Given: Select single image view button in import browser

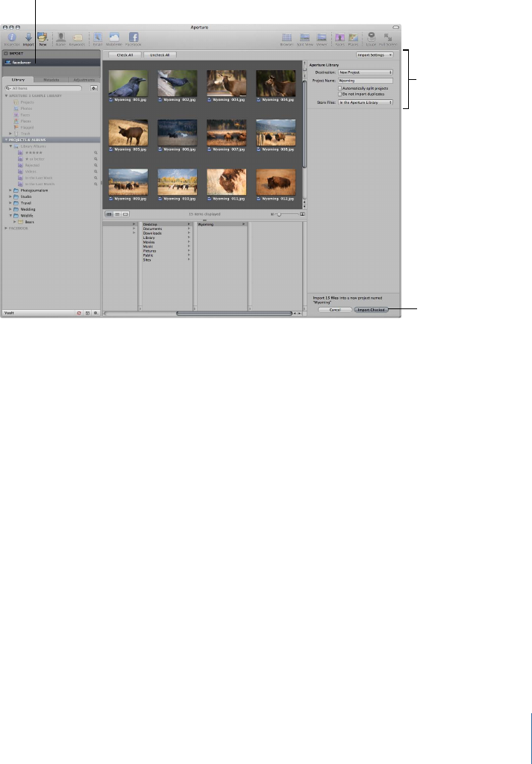Looking at the screenshot, I should tap(125, 214).
